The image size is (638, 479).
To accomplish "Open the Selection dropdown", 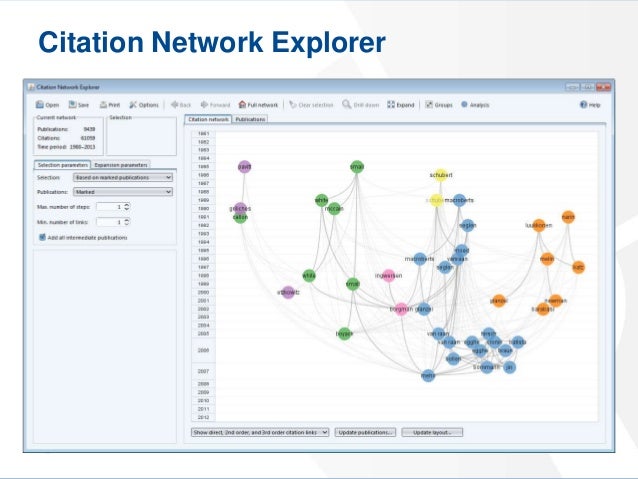I will pyautogui.click(x=123, y=177).
